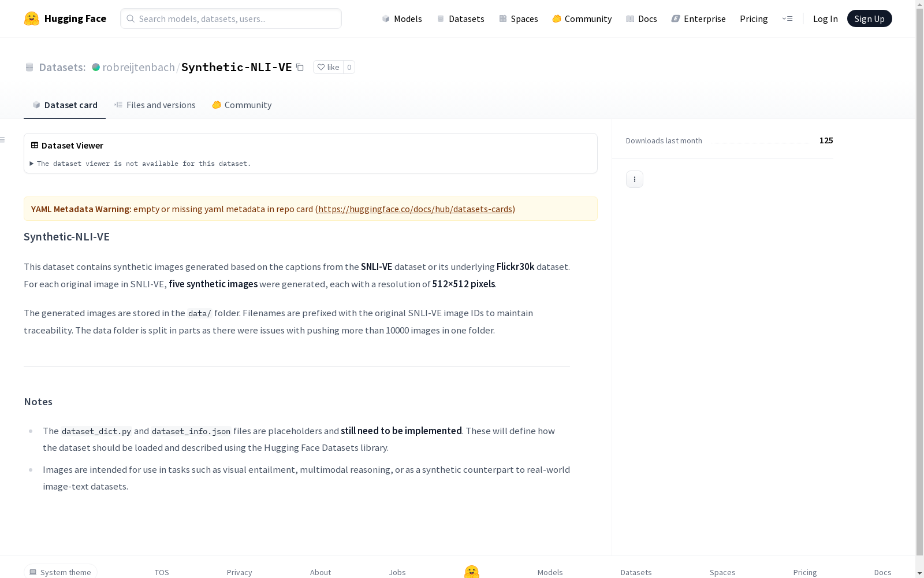924x578 pixels.
Task: Click the Synthetic-NLI-VE dataset title link
Action: click(x=237, y=67)
